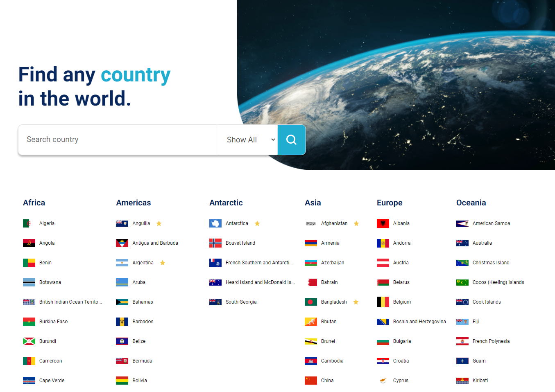Image resolution: width=555 pixels, height=392 pixels.
Task: Toggle the favorite star next to Anguilla
Action: [x=159, y=223]
